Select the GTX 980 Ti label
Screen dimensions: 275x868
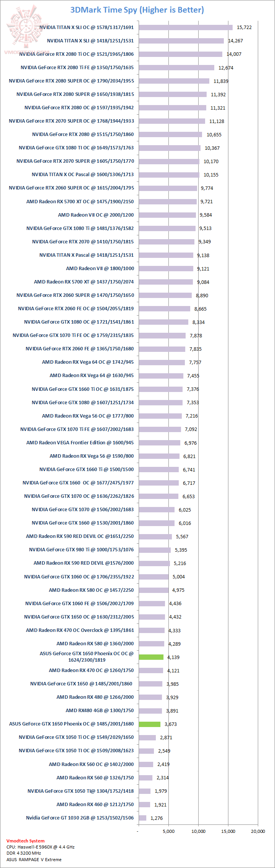click(81, 550)
